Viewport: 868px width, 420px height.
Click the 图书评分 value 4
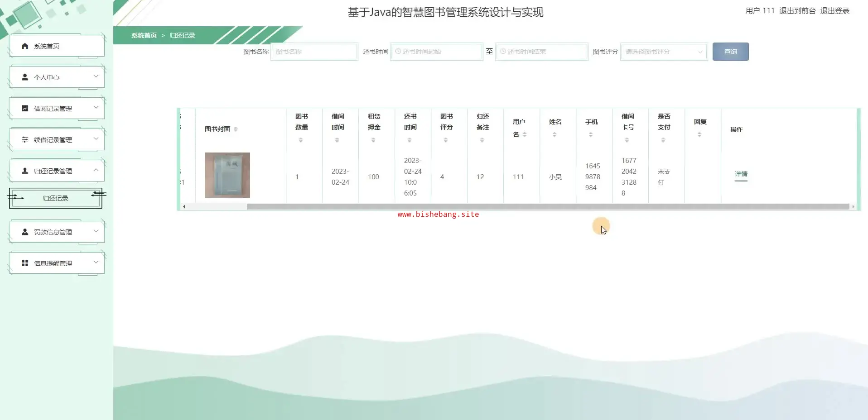coord(442,177)
